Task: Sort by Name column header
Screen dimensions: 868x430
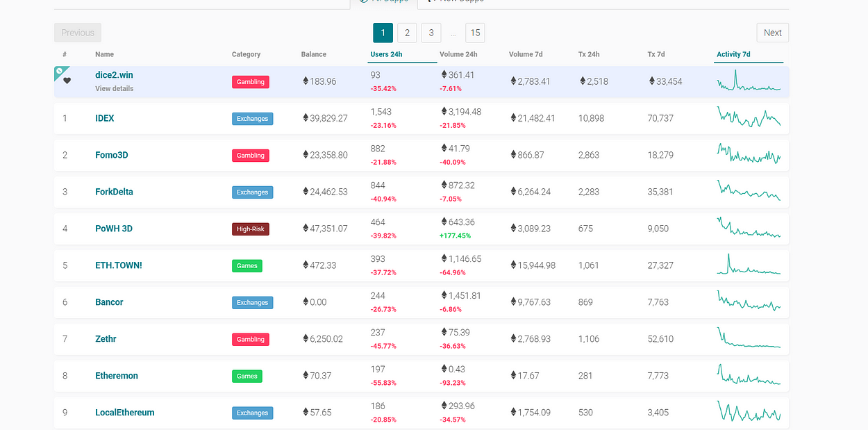Action: [x=105, y=54]
